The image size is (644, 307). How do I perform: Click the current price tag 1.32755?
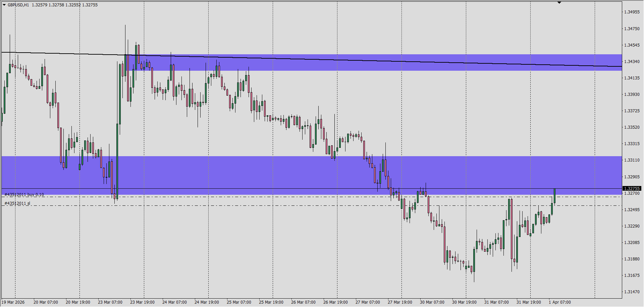coord(632,189)
